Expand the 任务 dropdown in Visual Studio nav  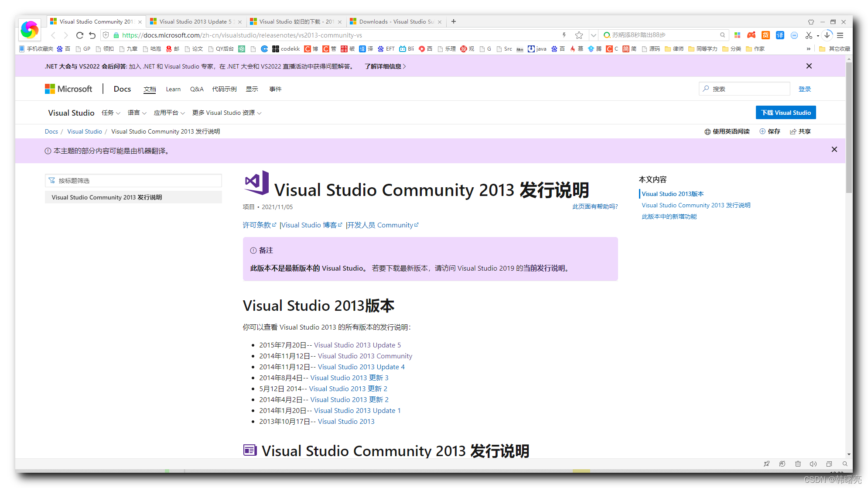tap(111, 113)
